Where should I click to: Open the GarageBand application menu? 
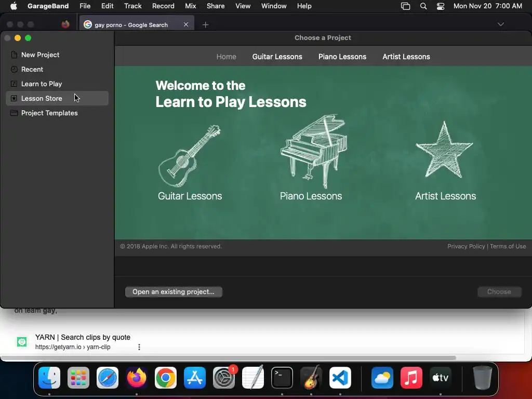coord(48,6)
